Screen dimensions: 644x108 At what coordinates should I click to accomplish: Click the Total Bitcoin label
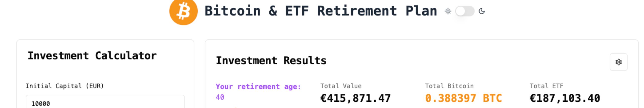(449, 86)
